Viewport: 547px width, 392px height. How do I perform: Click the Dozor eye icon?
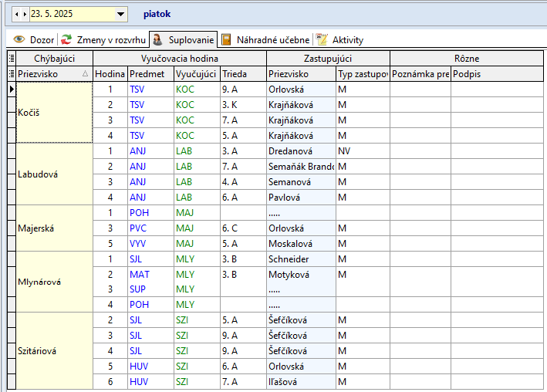(x=19, y=39)
